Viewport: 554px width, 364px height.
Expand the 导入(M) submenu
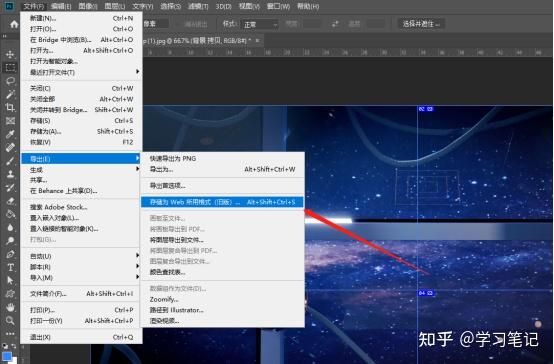(82, 277)
